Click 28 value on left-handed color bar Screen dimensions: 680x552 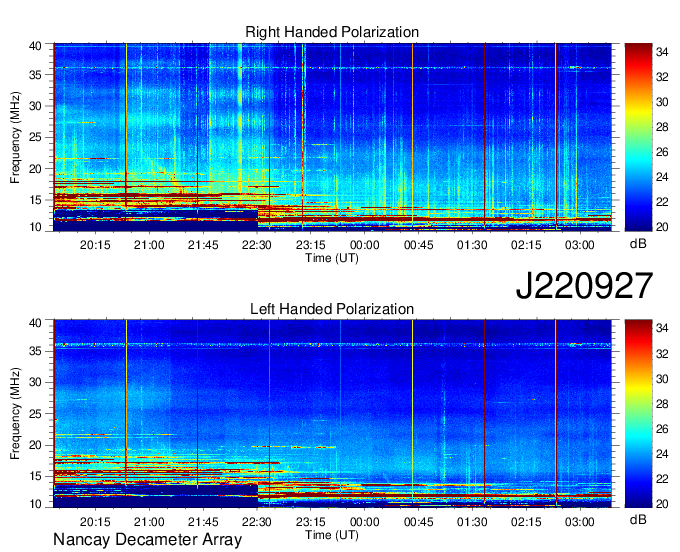pyautogui.click(x=662, y=404)
